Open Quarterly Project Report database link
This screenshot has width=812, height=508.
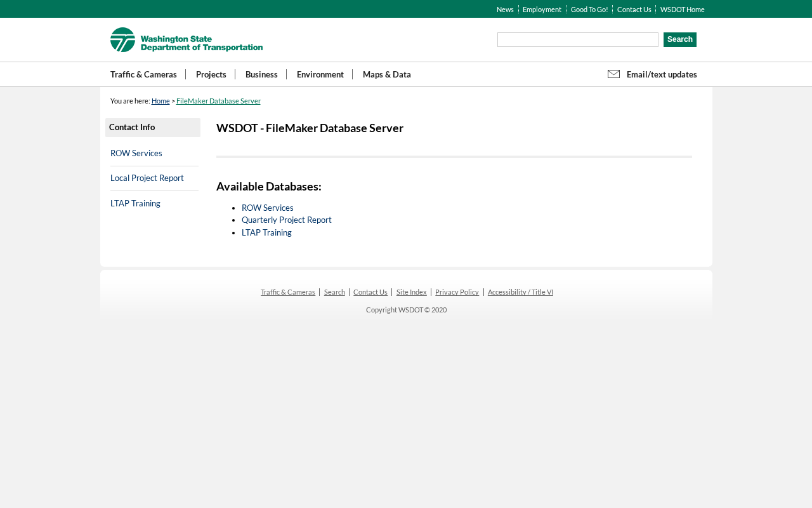click(286, 220)
